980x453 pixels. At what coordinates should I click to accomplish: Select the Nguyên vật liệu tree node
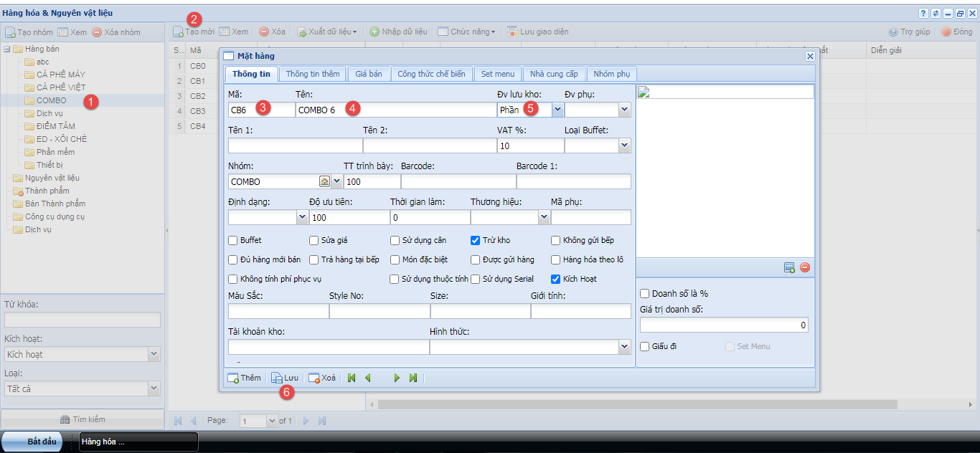(x=52, y=178)
